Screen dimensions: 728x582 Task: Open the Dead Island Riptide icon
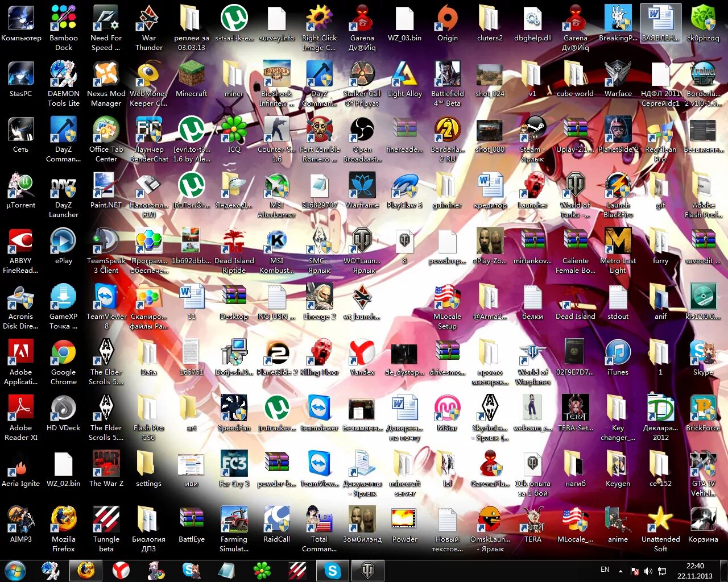pyautogui.click(x=234, y=251)
